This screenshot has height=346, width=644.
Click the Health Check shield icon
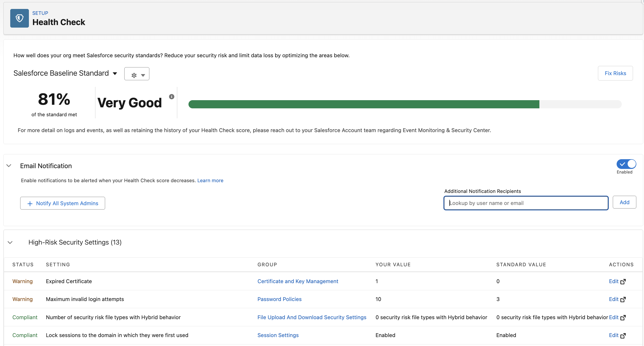[19, 18]
